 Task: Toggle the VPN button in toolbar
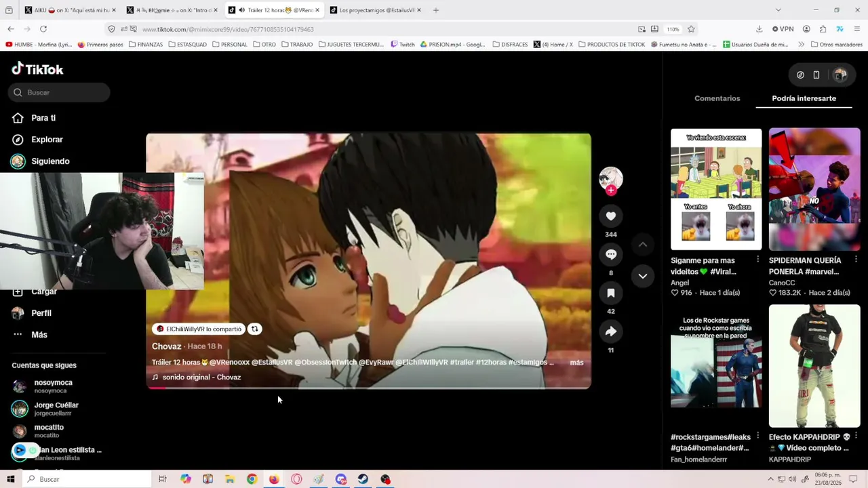[782, 29]
